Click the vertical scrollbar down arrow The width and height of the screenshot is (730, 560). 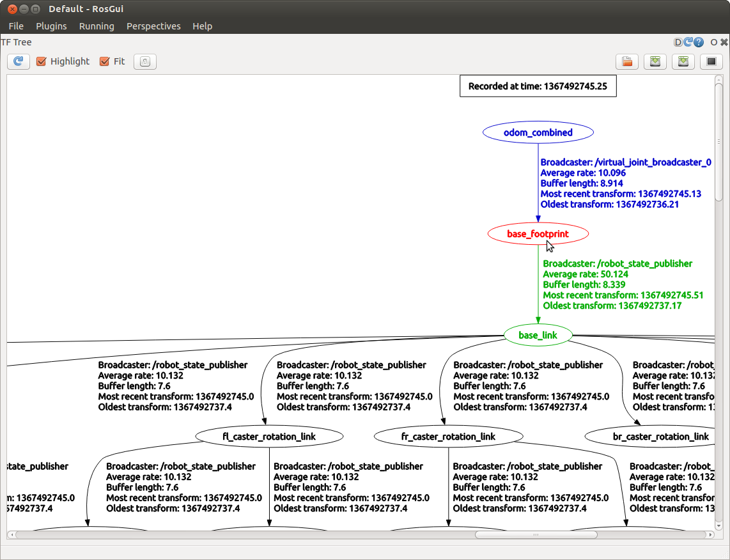point(719,526)
